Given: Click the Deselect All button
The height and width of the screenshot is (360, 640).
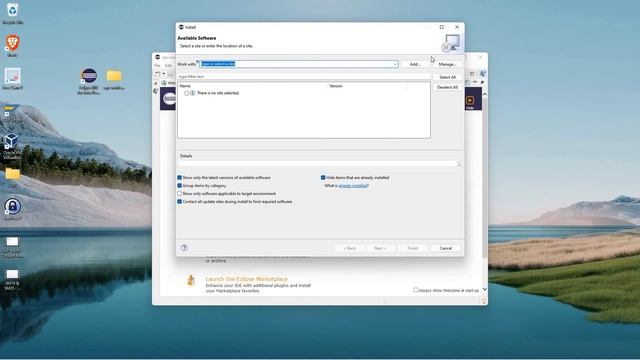Looking at the screenshot, I should (447, 87).
